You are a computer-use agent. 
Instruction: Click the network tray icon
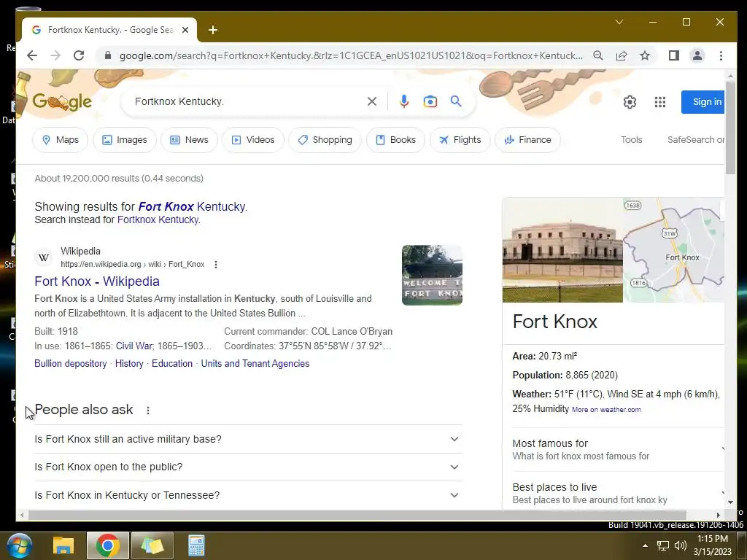662,545
